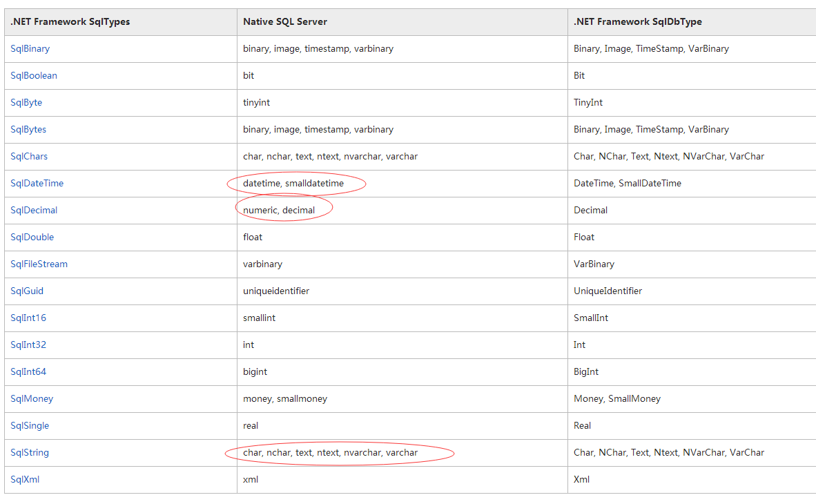Select the 'tinyint' cell text

(x=257, y=103)
